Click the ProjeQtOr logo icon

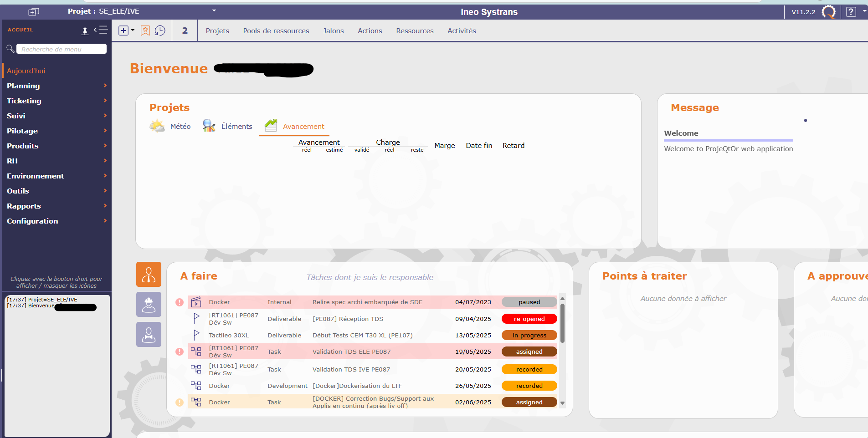point(829,12)
